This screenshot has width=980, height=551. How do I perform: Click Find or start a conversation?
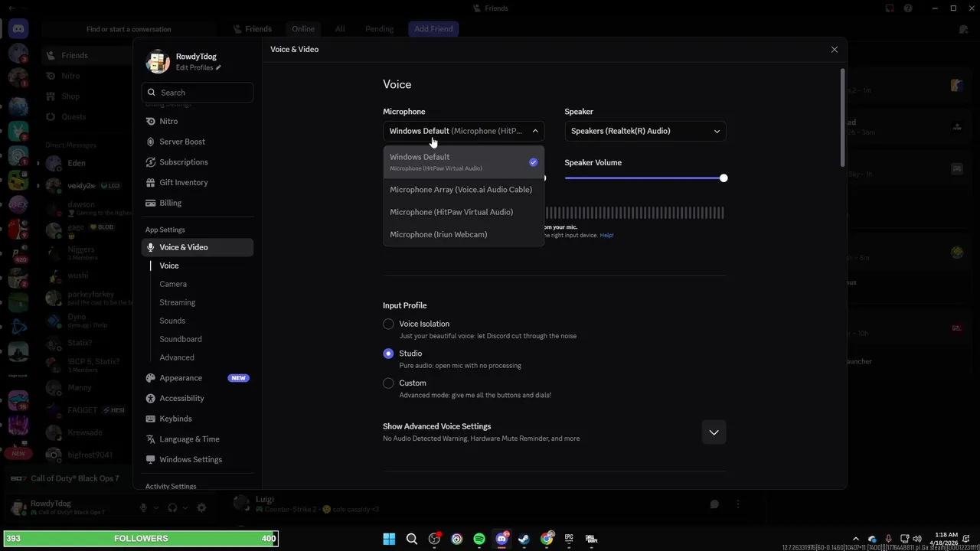pos(129,29)
